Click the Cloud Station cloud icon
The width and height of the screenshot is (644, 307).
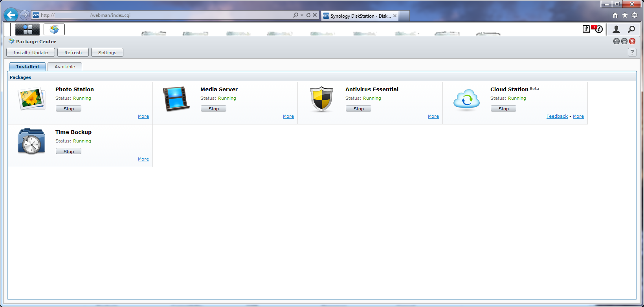tap(466, 100)
